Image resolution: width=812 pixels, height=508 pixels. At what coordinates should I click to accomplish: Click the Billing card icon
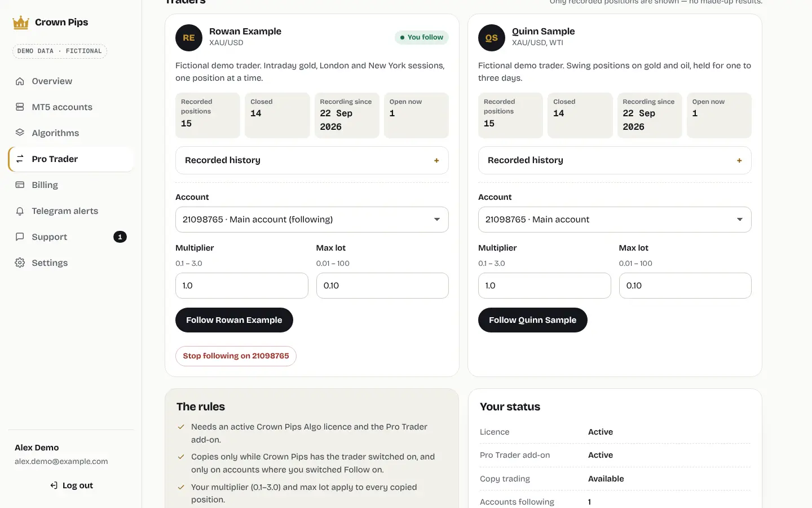click(x=20, y=185)
